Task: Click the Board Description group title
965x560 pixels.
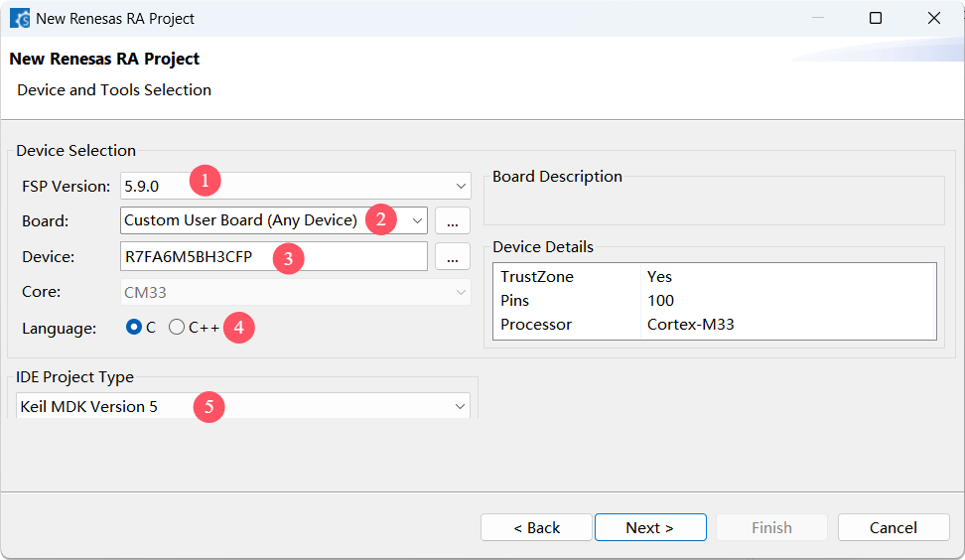Action: click(x=557, y=177)
